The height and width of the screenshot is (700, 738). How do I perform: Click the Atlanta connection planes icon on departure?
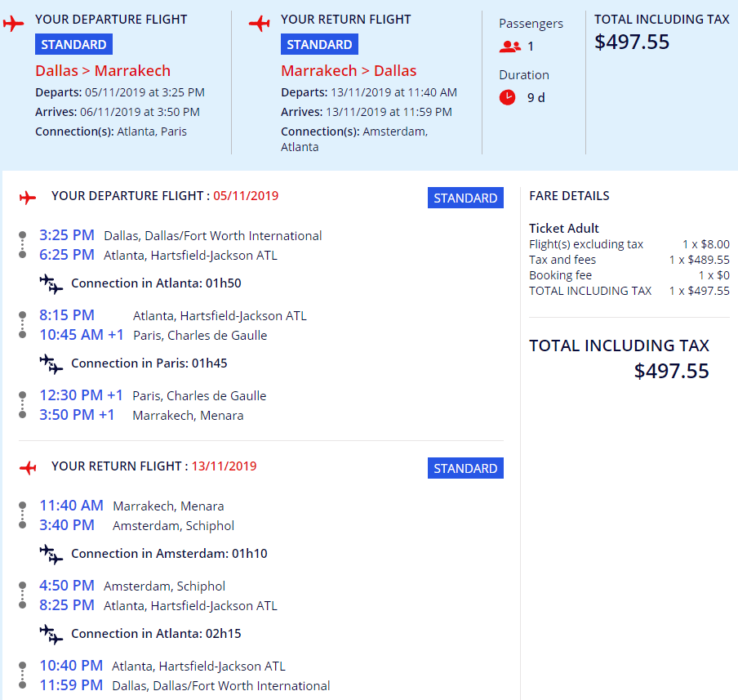pyautogui.click(x=51, y=283)
